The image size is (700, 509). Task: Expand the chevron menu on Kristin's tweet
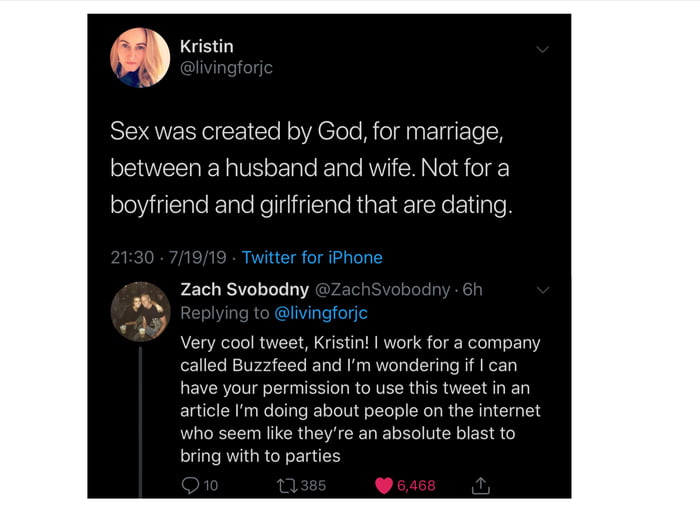point(542,49)
